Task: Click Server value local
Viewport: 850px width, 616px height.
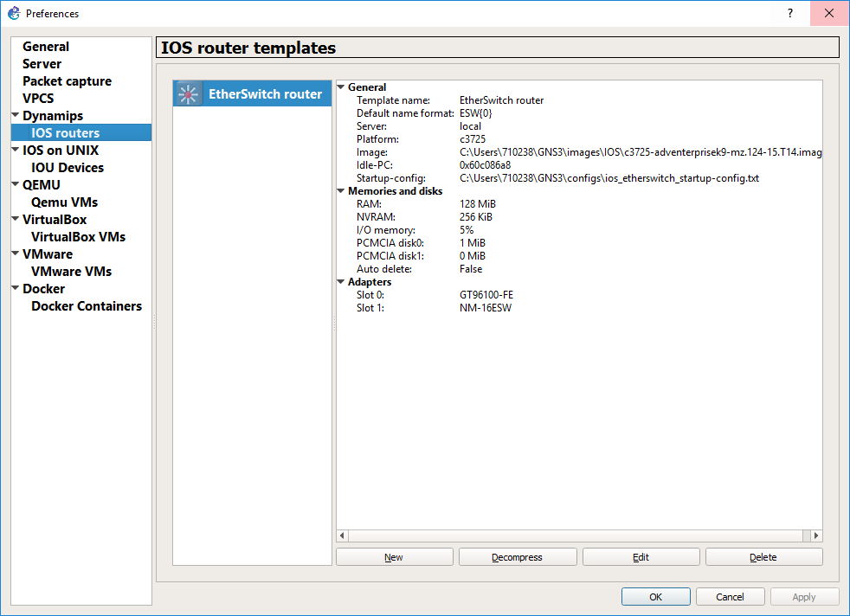Action: [470, 126]
